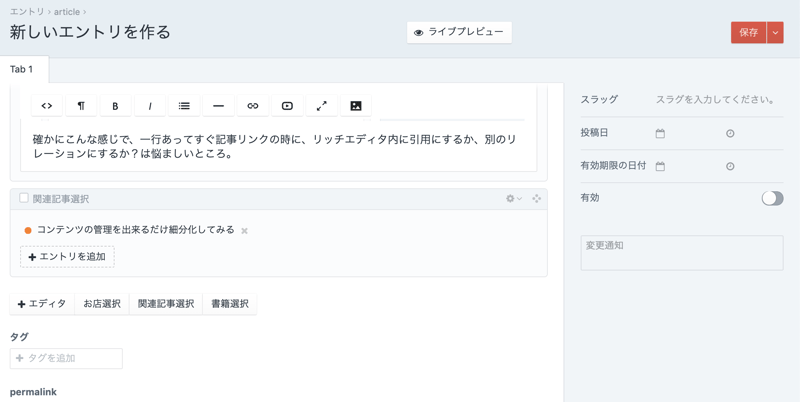Insert a list with list icon
The height and width of the screenshot is (402, 800).
pyautogui.click(x=184, y=106)
